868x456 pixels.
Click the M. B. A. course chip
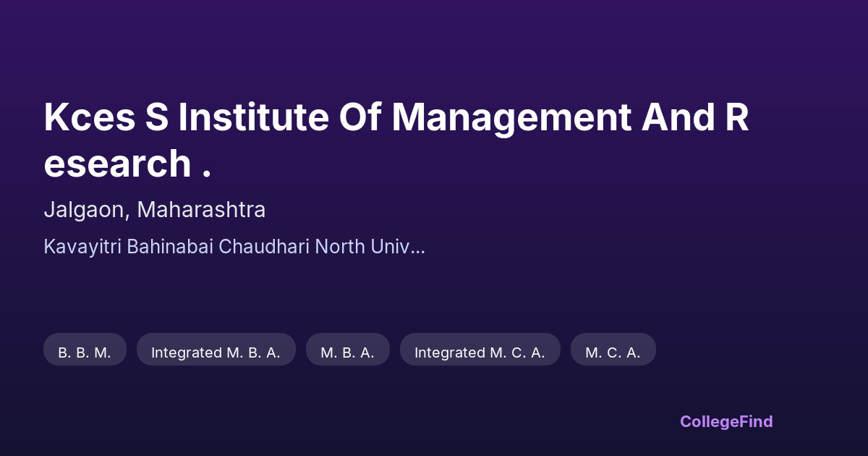coord(347,352)
